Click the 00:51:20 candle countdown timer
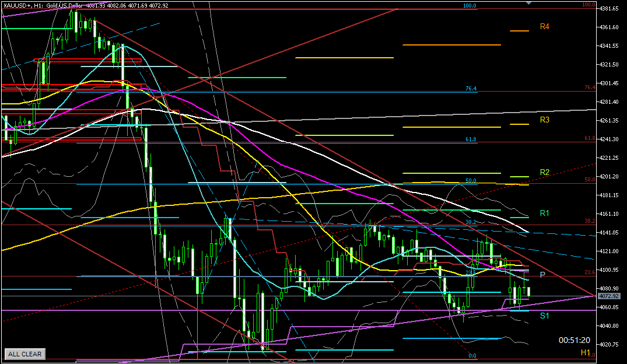This screenshot has height=364, width=627. coord(574,339)
